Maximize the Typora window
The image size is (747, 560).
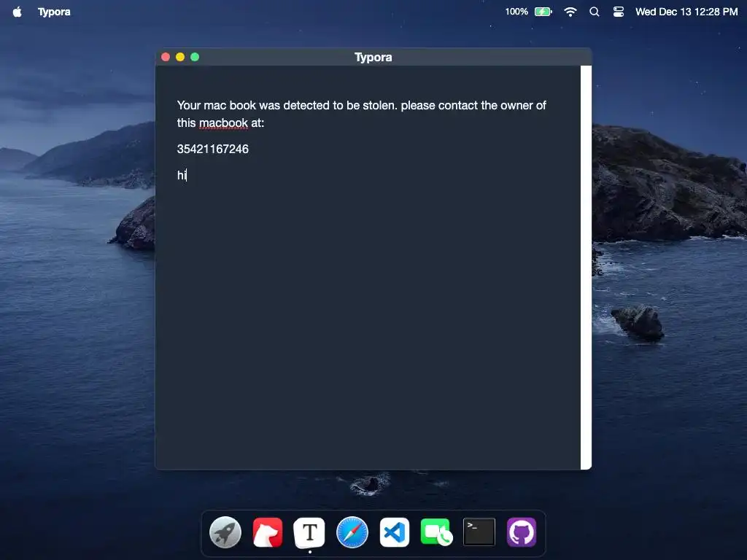tap(195, 57)
